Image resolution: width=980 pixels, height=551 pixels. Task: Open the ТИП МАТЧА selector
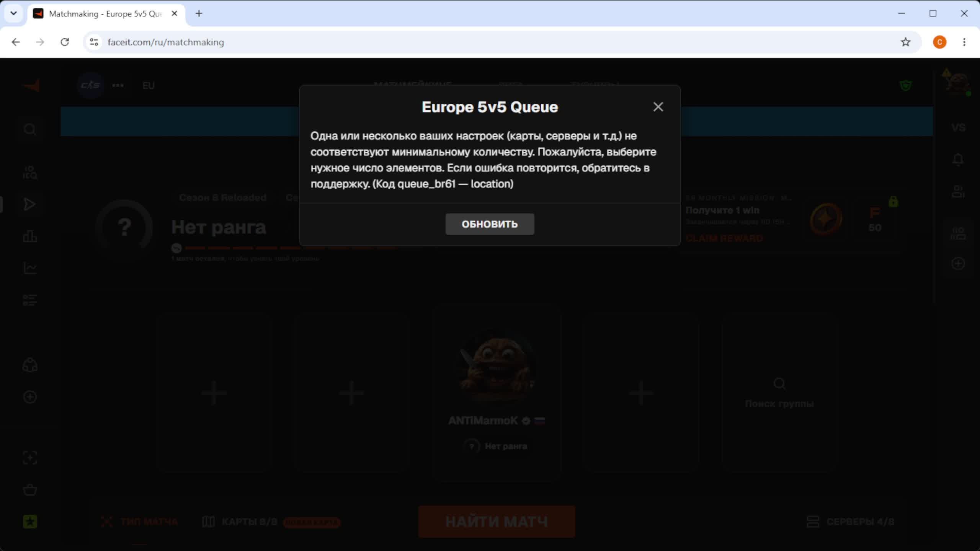point(140,522)
